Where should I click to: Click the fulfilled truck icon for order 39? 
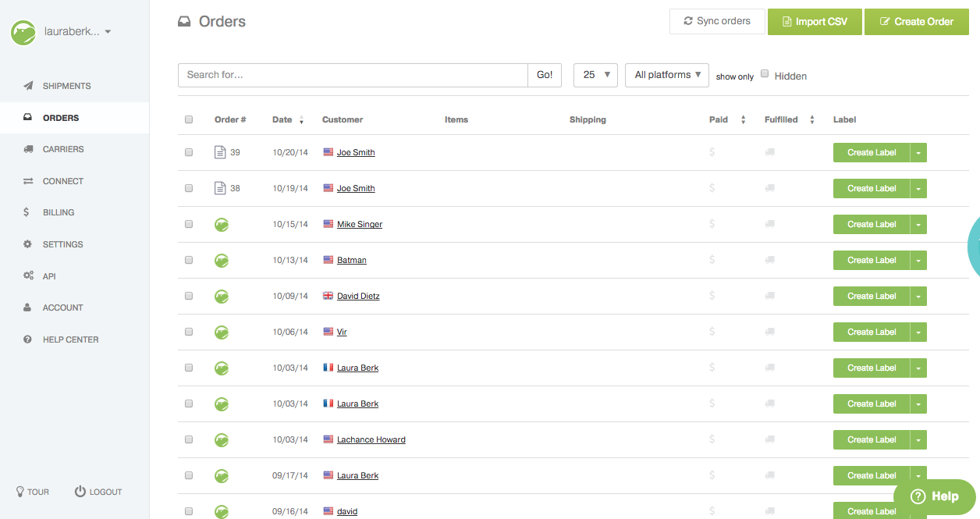769,152
